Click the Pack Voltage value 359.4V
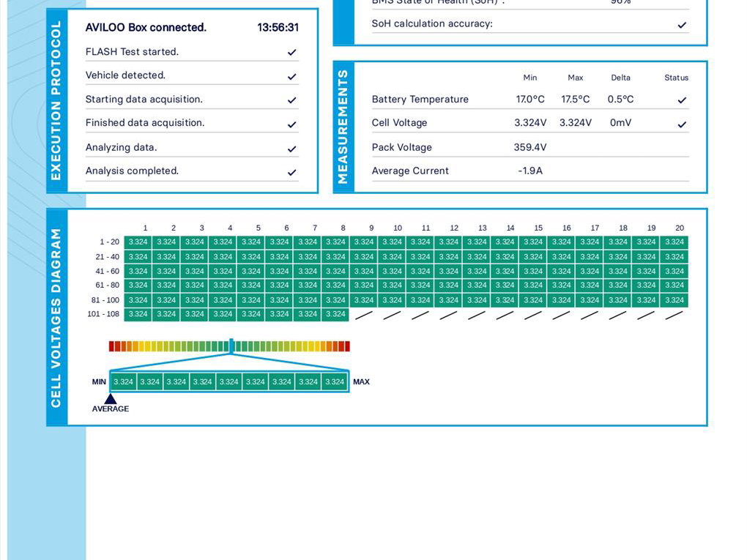This screenshot has width=747, height=560. coord(529,147)
